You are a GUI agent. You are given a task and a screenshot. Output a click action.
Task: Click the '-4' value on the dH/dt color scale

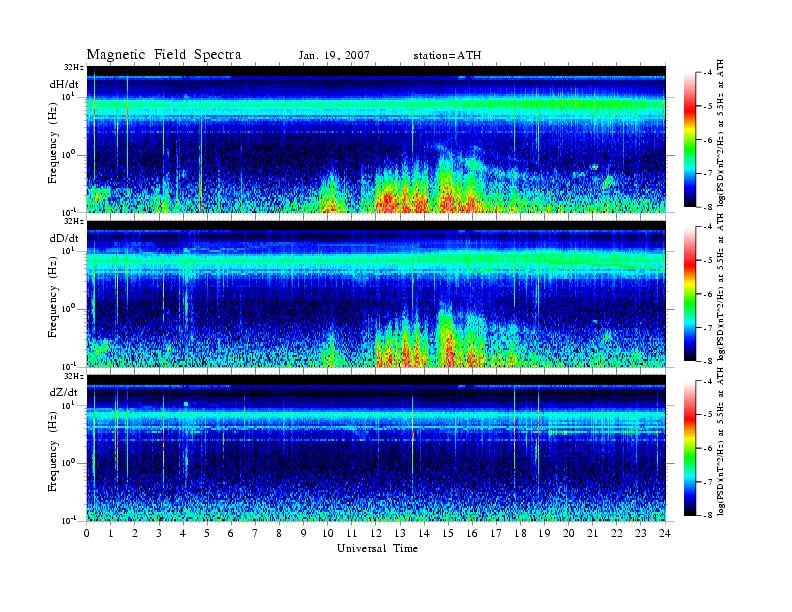pyautogui.click(x=708, y=73)
